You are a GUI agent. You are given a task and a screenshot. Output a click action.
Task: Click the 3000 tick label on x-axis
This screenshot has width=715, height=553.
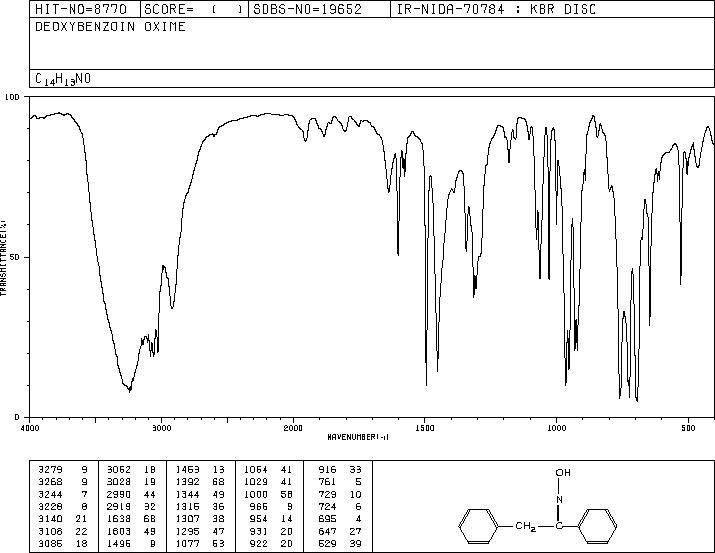(x=161, y=428)
